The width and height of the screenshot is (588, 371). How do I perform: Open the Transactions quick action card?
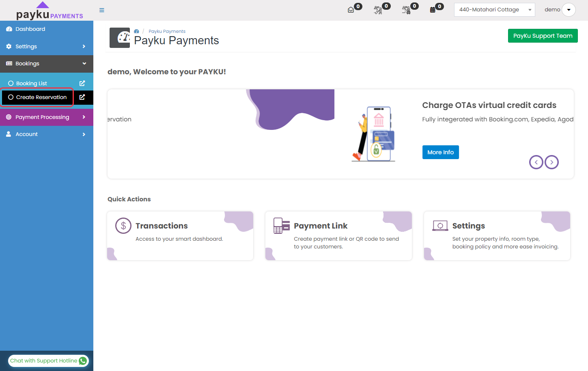pyautogui.click(x=180, y=236)
